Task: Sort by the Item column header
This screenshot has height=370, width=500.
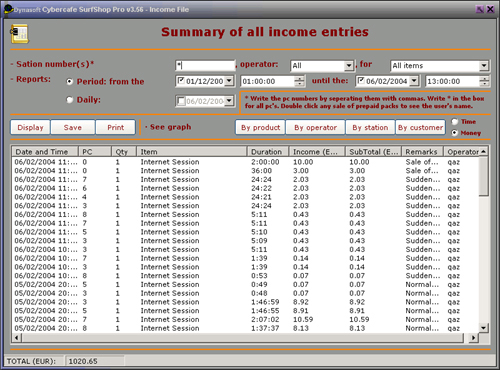Action: point(192,152)
